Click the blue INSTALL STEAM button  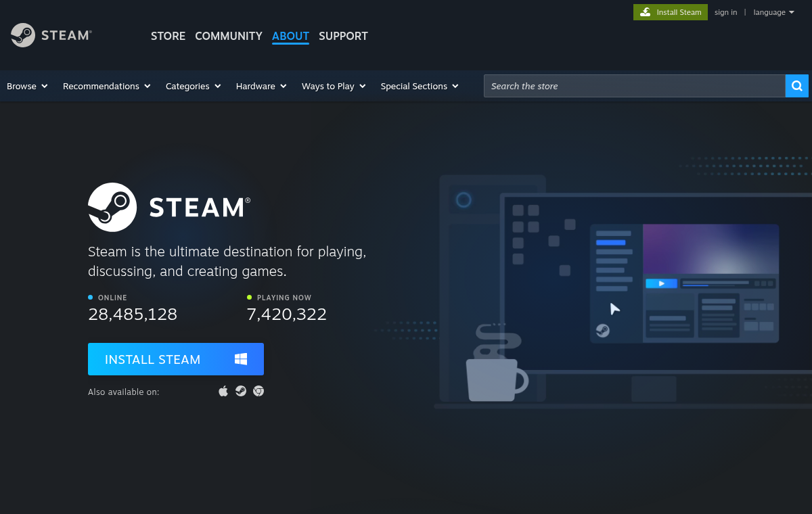176,359
